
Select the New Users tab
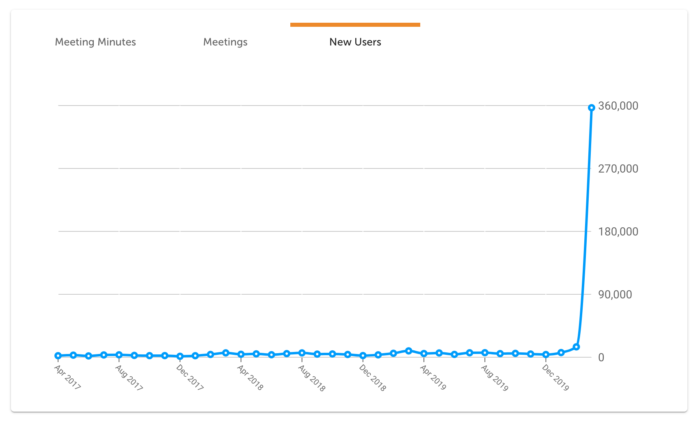point(355,42)
